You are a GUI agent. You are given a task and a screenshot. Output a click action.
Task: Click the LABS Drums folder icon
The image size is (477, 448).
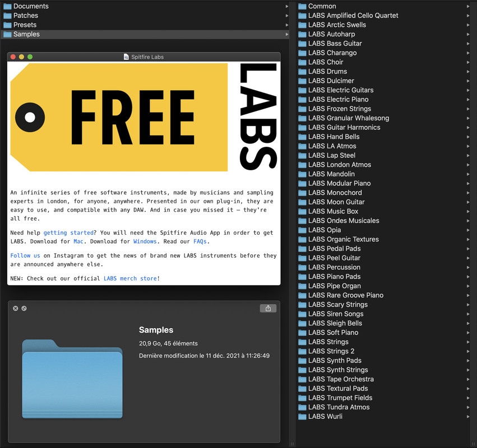pos(302,72)
